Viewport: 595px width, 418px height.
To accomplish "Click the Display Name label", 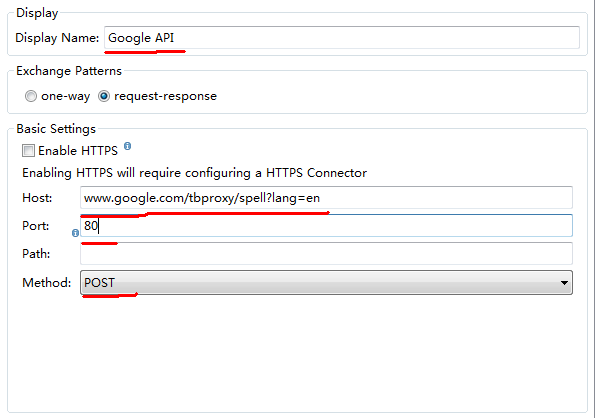I will 57,38.
